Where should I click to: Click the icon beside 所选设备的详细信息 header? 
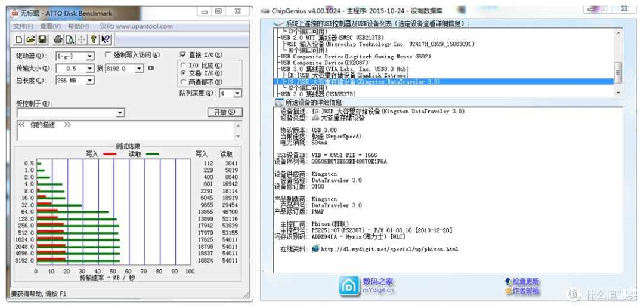click(279, 103)
